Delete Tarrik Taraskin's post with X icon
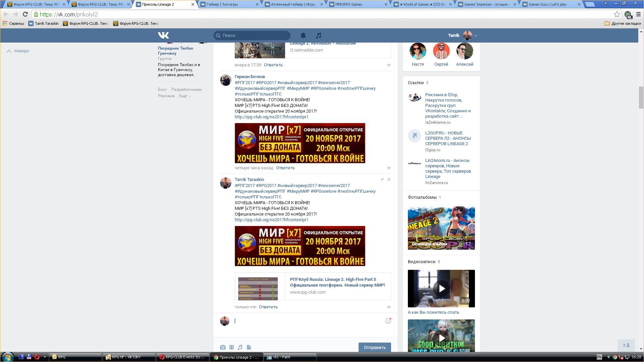 click(x=389, y=180)
